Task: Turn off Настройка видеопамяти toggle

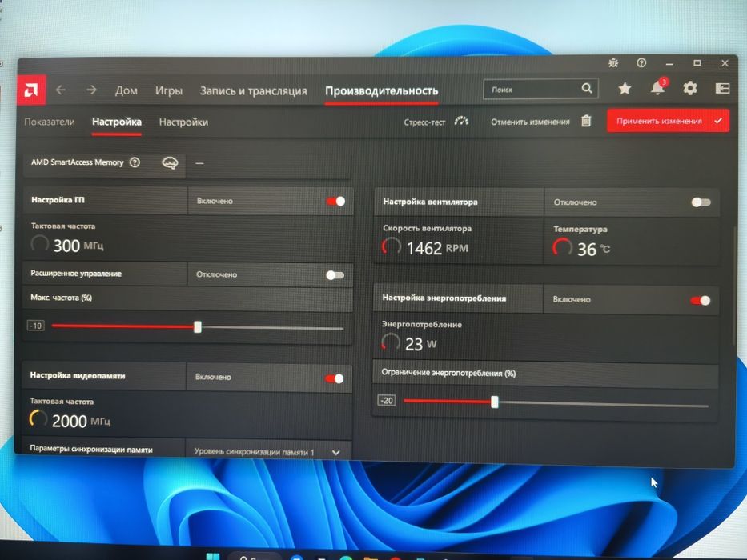Action: (x=335, y=378)
